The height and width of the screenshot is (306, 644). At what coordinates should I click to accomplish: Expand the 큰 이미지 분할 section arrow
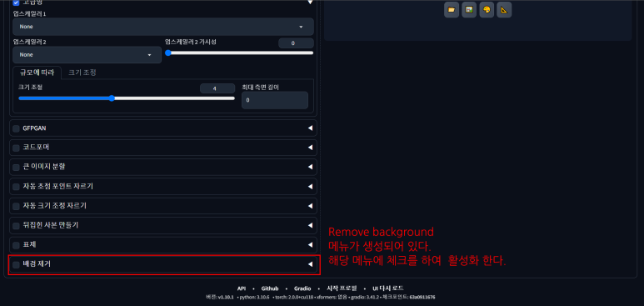(310, 167)
